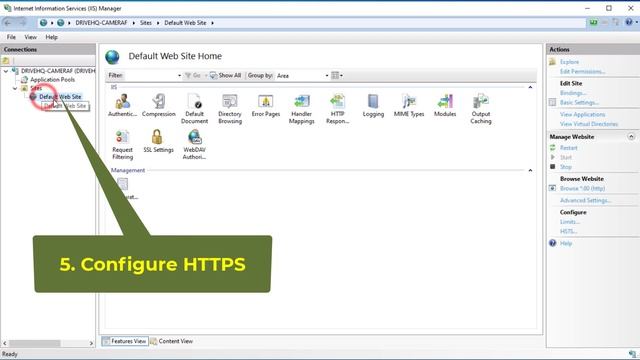Select Default Web Site tree node
Image resolution: width=640 pixels, height=360 pixels.
click(x=60, y=97)
